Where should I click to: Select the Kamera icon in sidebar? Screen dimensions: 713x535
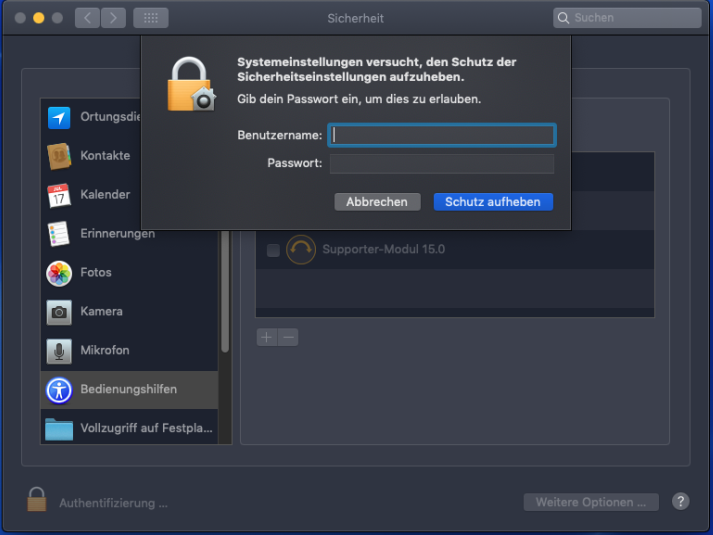[59, 312]
